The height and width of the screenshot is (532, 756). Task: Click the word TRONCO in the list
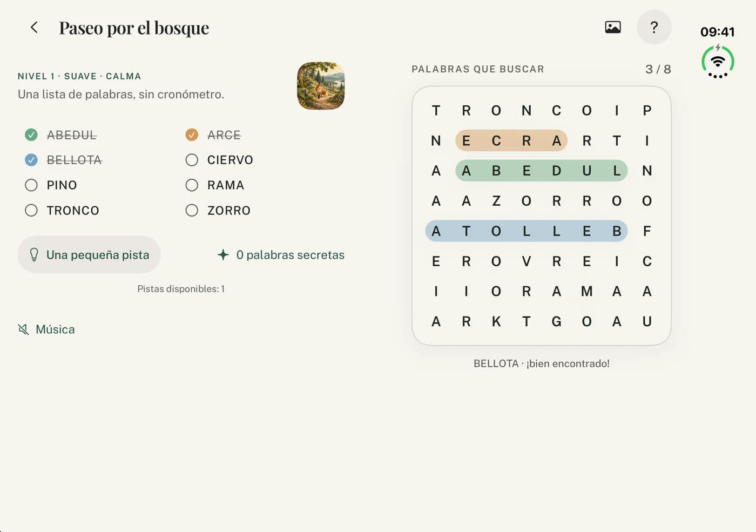pos(73,211)
